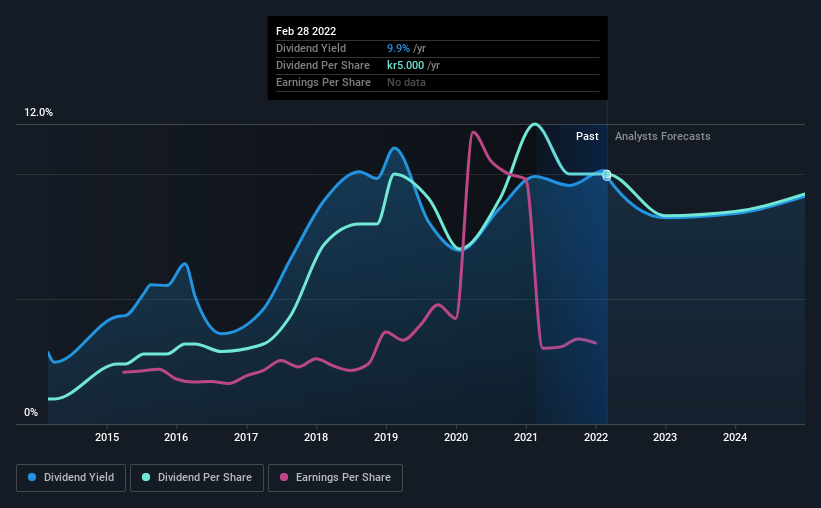
Task: Toggle the Dividend Per Share legend button
Action: pyautogui.click(x=197, y=478)
